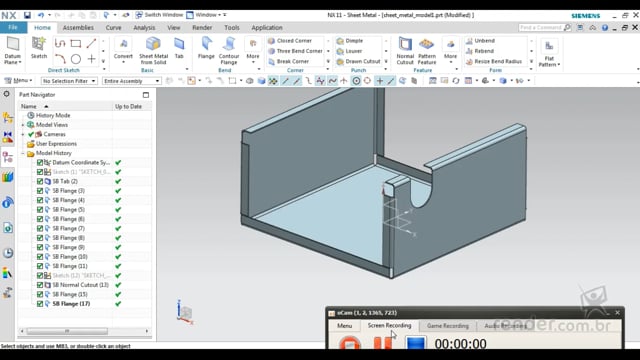Viewport: 640px width, 360px height.
Task: Uncheck the SB Flange (17) checkbox
Action: point(40,304)
